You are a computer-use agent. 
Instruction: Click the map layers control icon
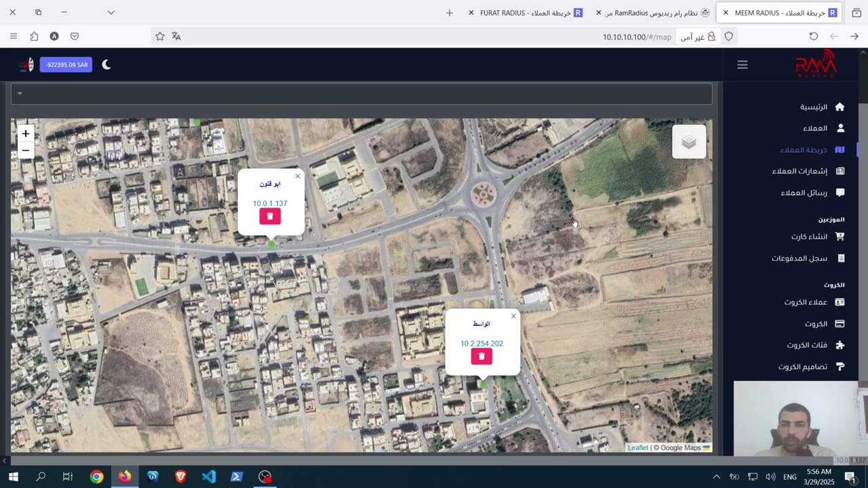click(688, 142)
